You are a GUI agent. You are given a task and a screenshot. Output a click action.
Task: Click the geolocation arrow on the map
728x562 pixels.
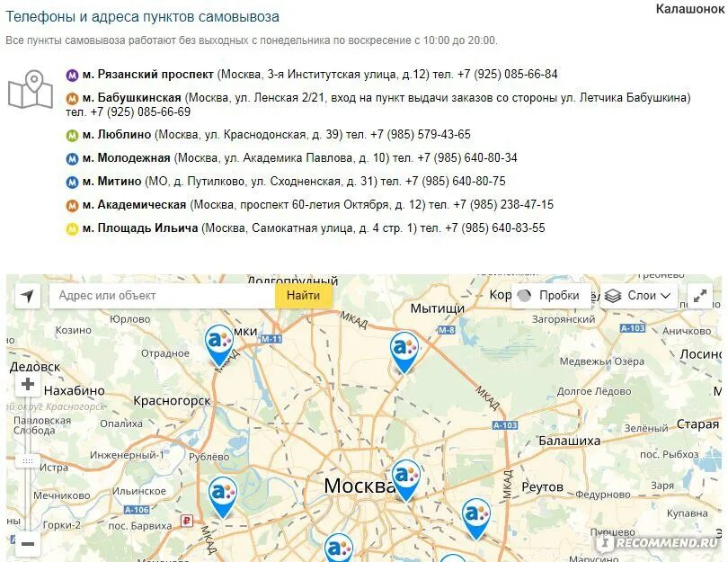(x=28, y=296)
